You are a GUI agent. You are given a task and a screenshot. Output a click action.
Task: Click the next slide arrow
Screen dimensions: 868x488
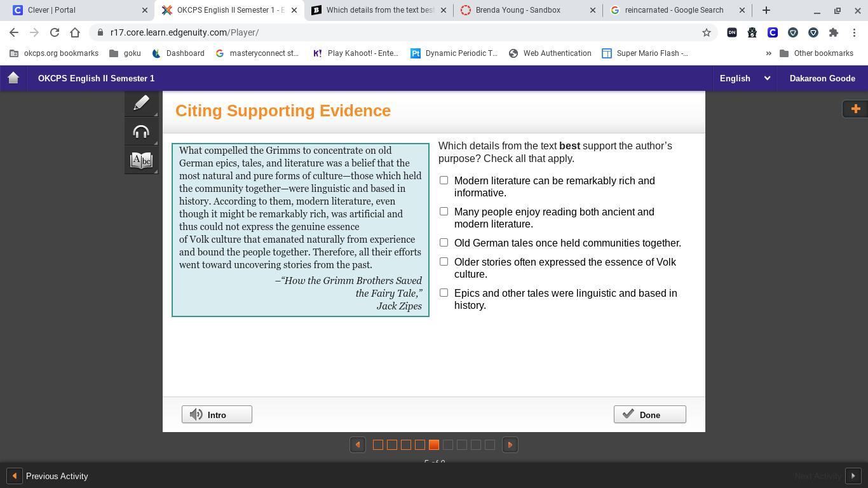pos(510,445)
